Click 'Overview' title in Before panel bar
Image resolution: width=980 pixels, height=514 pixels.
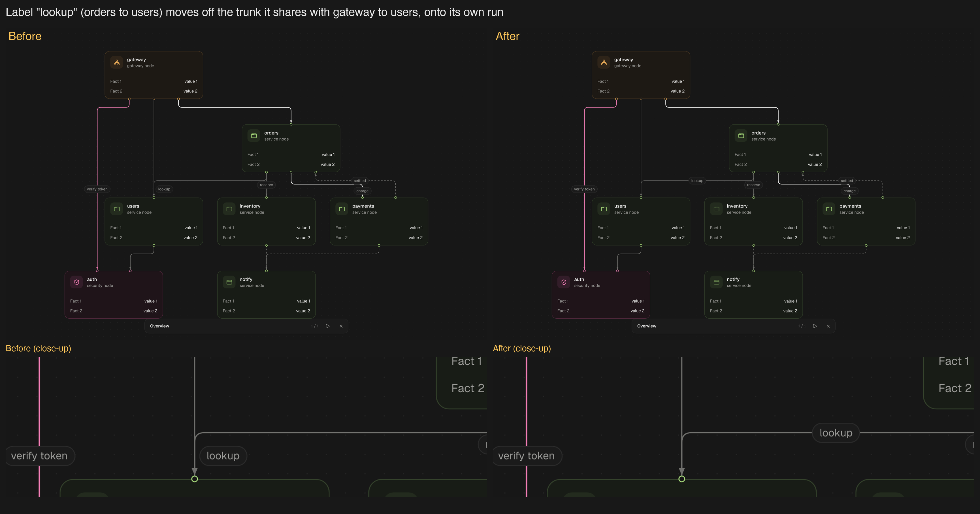[159, 326]
